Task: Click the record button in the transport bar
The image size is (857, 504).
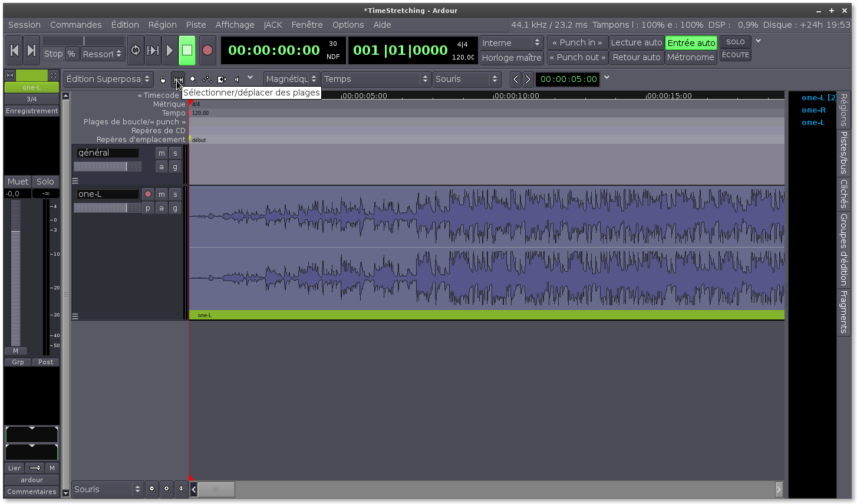Action: pyautogui.click(x=207, y=51)
